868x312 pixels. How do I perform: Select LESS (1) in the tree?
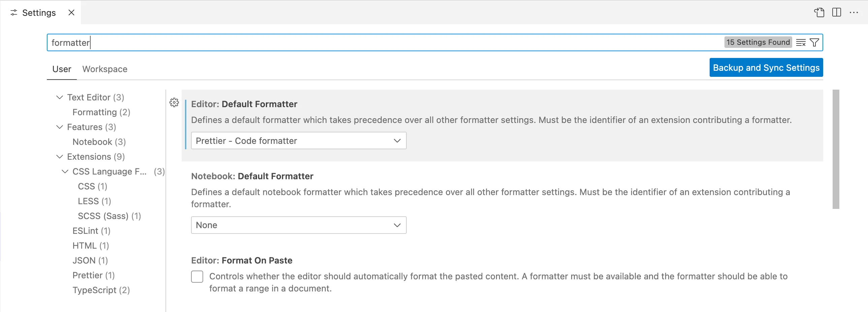[x=94, y=201]
